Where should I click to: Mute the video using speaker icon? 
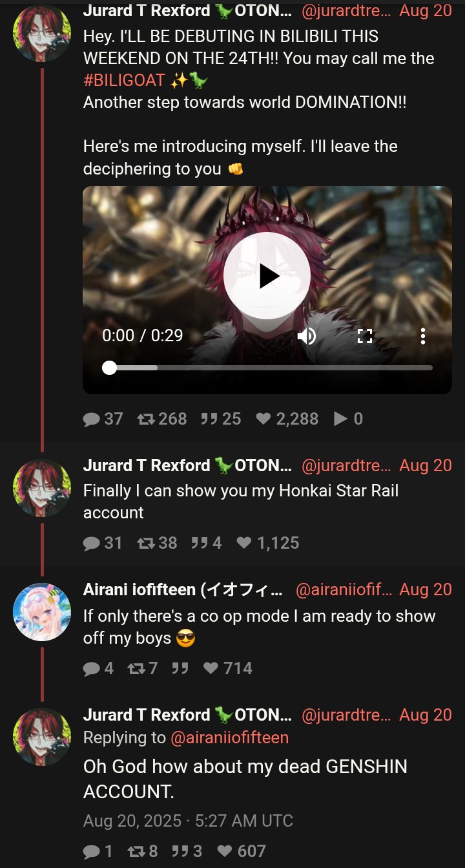coord(307,335)
